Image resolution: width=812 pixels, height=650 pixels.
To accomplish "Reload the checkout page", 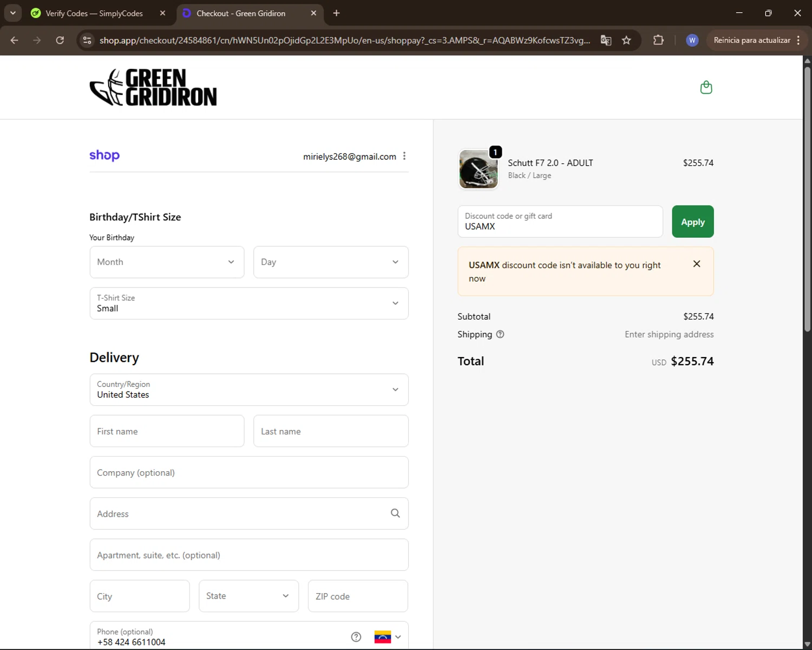I will coord(60,40).
